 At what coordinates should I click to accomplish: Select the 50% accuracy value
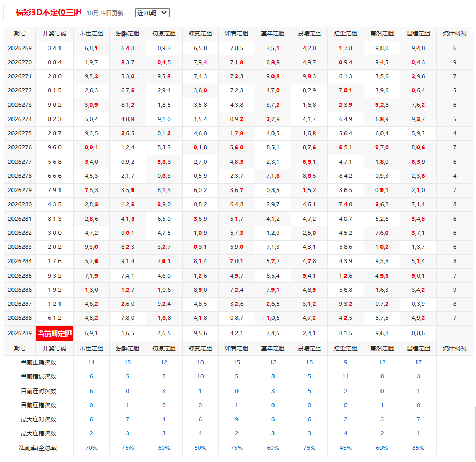200,448
